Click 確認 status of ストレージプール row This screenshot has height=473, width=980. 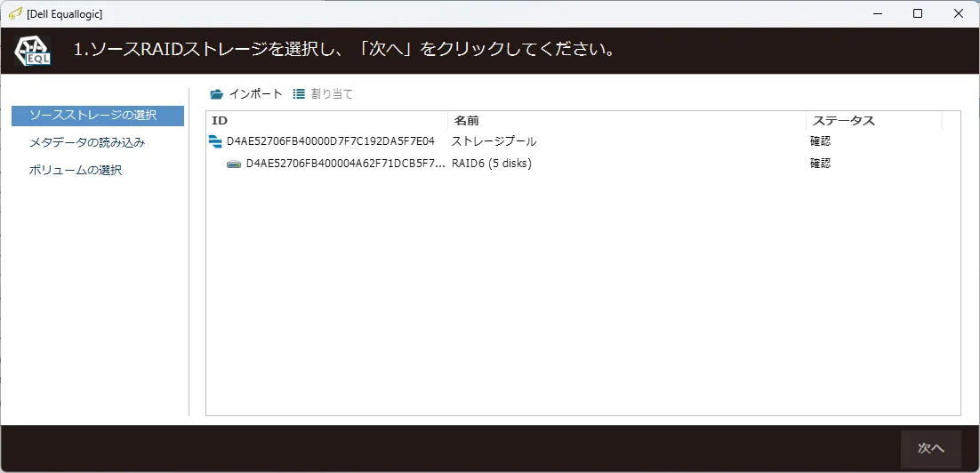point(820,141)
